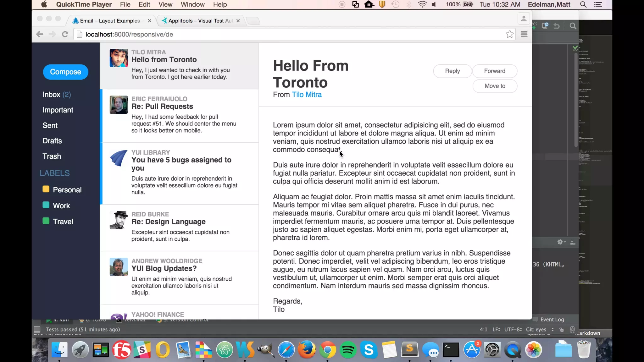Close the Applitools browser tab
The image size is (644, 362).
click(238, 21)
